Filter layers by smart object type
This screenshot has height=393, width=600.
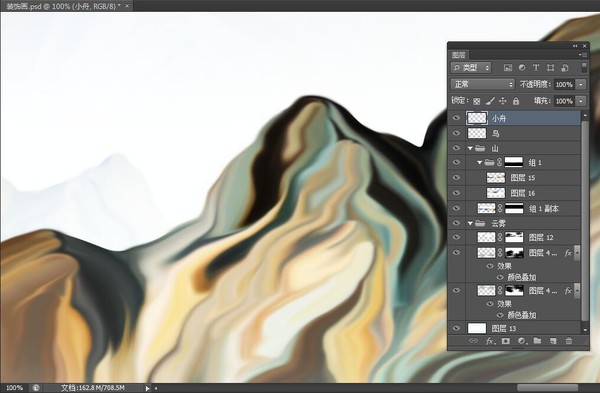(564, 68)
